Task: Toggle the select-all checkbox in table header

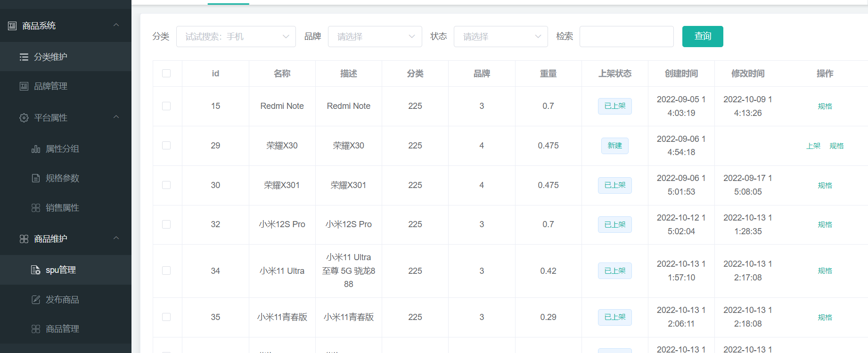Action: [x=166, y=74]
